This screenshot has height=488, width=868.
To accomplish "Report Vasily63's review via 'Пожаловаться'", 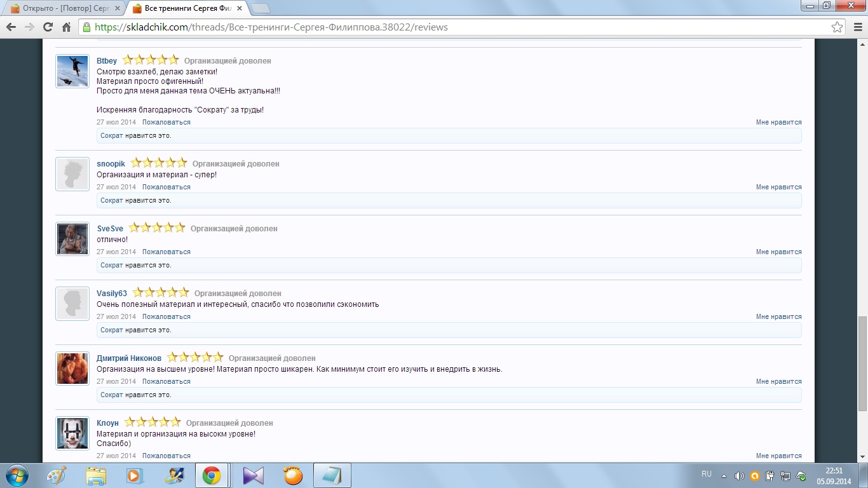I will [166, 316].
